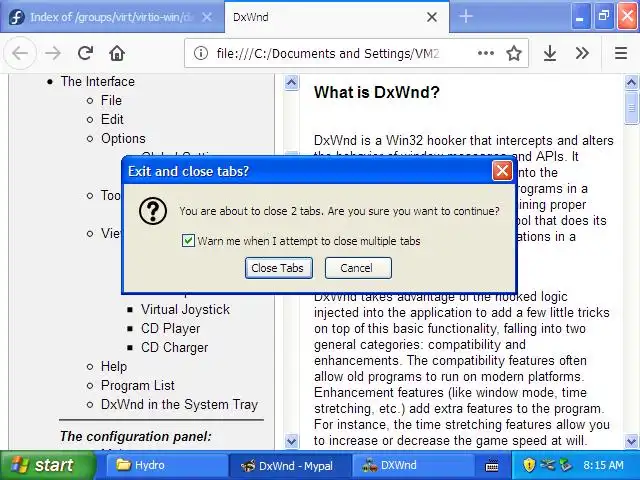640x480 pixels.
Task: Confirm with the Close Tabs button
Action: point(279,268)
